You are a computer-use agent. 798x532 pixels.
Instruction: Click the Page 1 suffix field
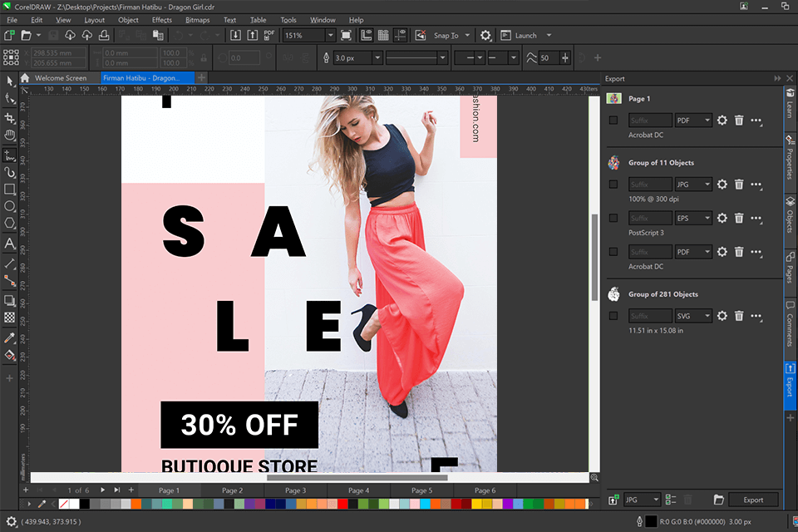[650, 121]
